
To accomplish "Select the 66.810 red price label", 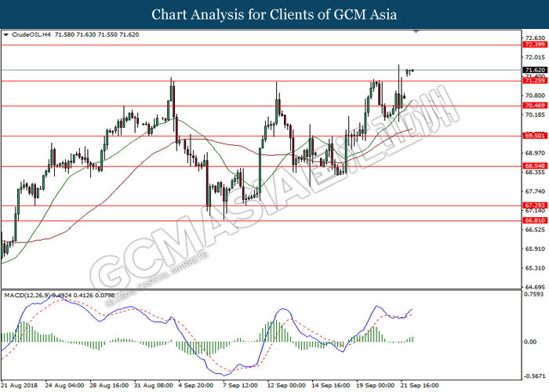I will (x=535, y=220).
